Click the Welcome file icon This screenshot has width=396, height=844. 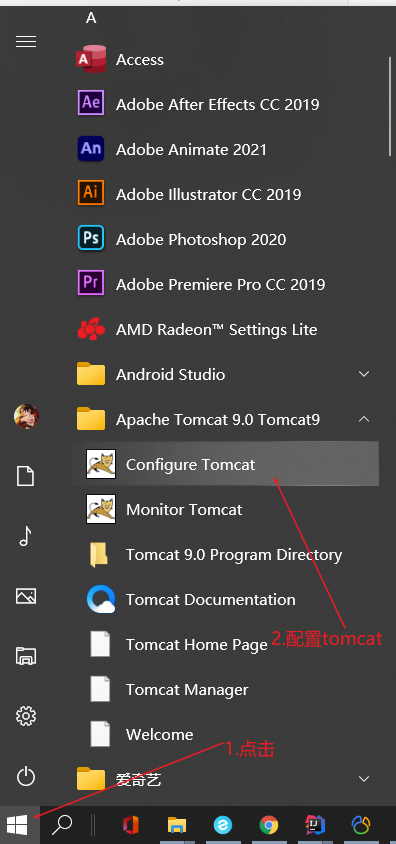point(100,734)
